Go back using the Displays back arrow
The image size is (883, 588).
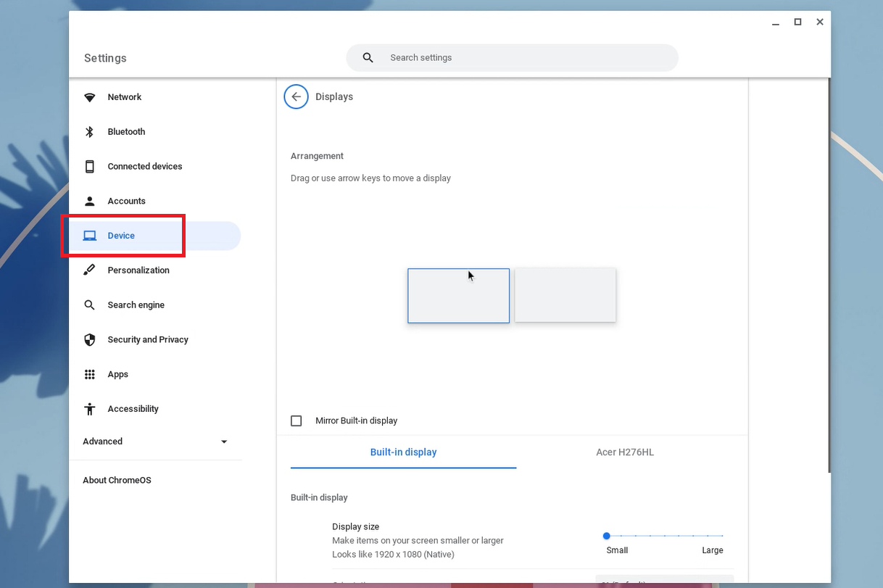(296, 97)
